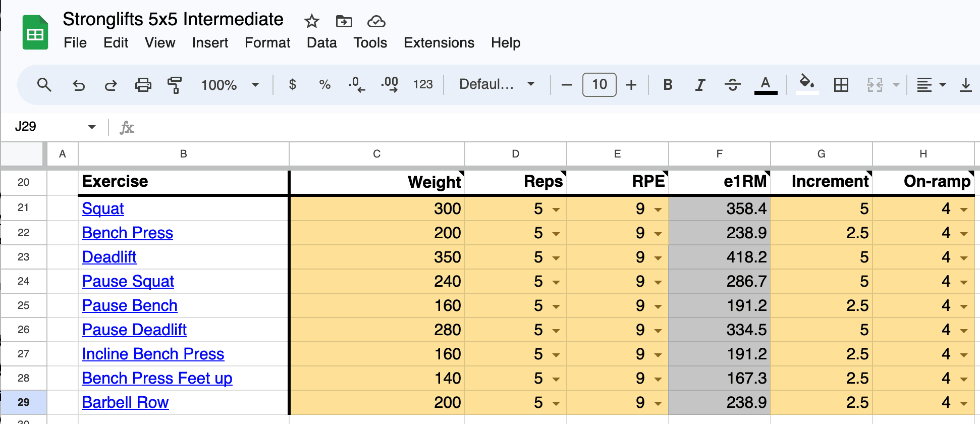The height and width of the screenshot is (424, 980).
Task: Open the borders tool
Action: [841, 85]
